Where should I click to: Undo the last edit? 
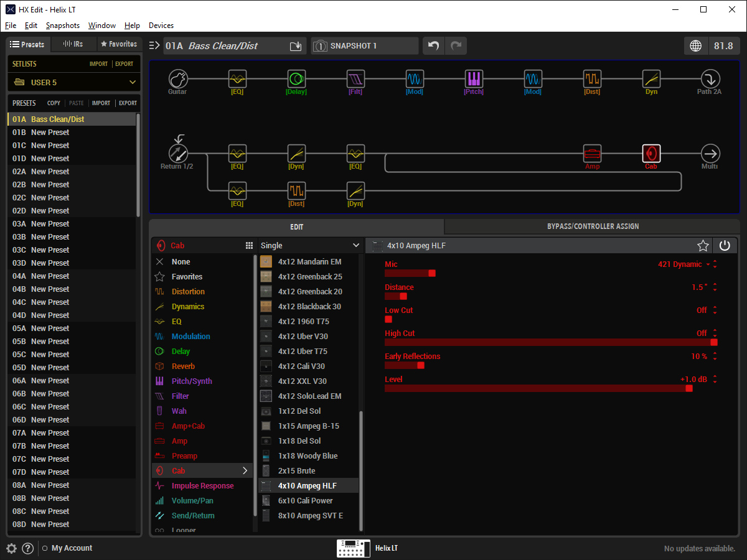point(434,46)
